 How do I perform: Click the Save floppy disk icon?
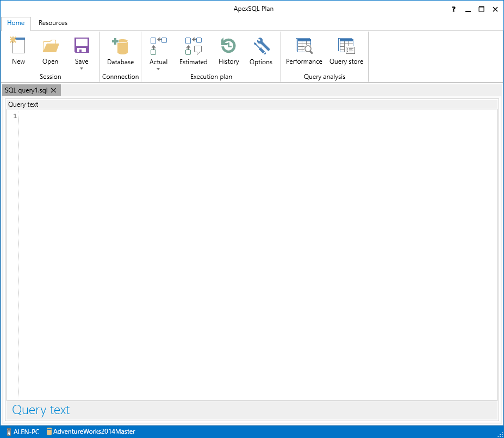point(82,45)
